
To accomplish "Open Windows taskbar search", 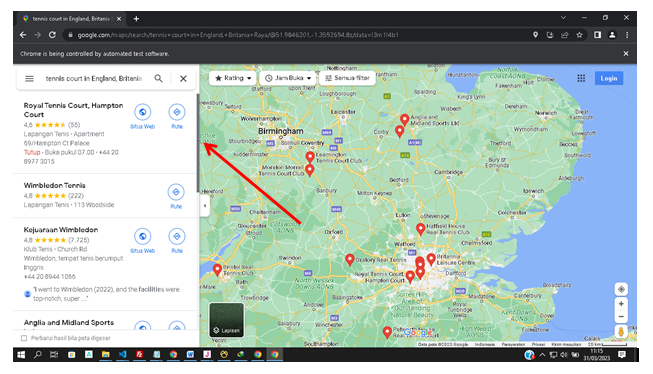I will 38,355.
